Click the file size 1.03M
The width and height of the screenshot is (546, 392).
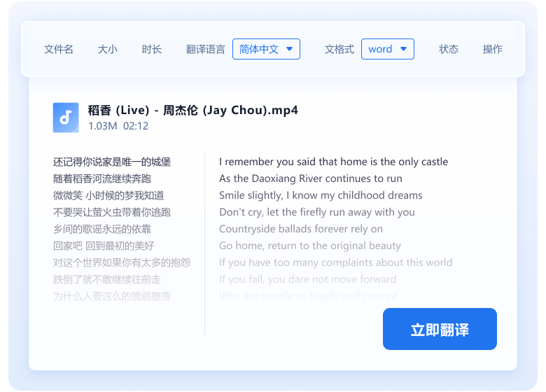[103, 126]
